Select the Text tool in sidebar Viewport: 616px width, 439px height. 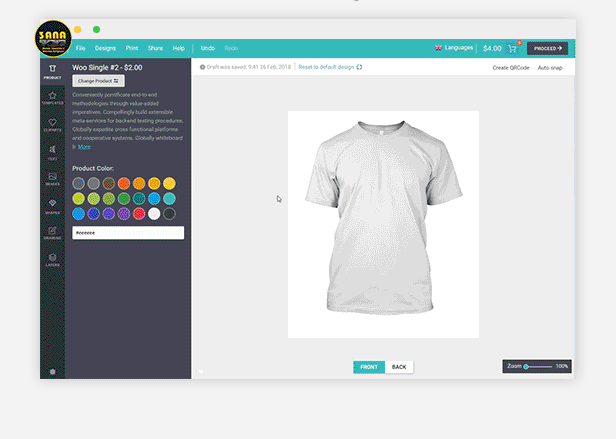coord(52,152)
